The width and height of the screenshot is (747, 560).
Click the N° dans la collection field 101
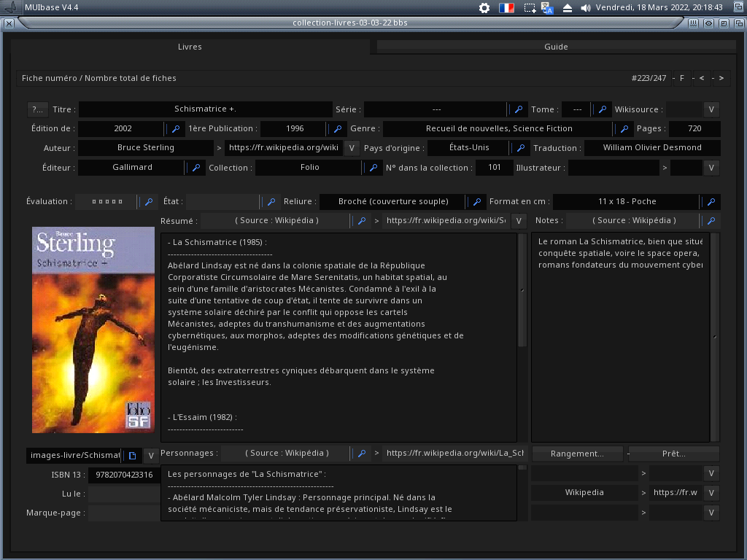(x=495, y=167)
